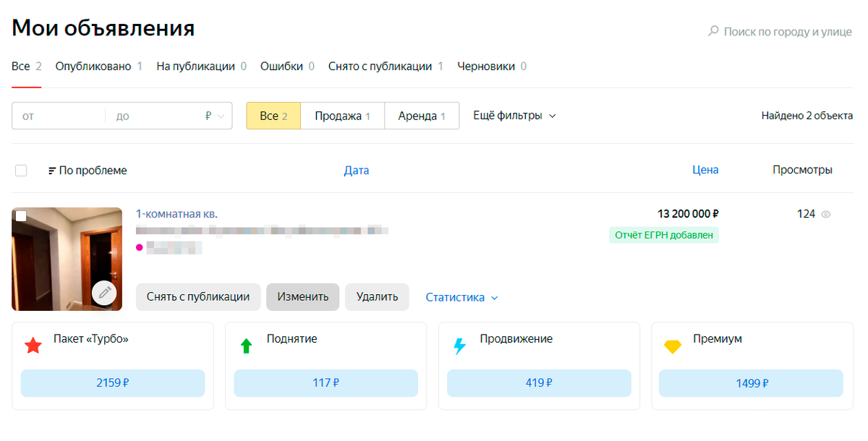Image resolution: width=868 pixels, height=441 pixels.
Task: Click the pencil edit icon on listing photo
Action: click(x=105, y=293)
